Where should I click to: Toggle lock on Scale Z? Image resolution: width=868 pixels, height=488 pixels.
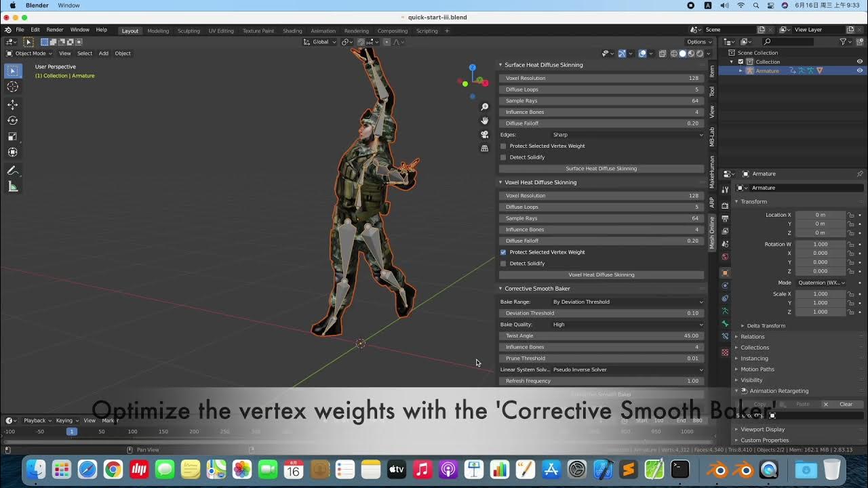pyautogui.click(x=850, y=312)
